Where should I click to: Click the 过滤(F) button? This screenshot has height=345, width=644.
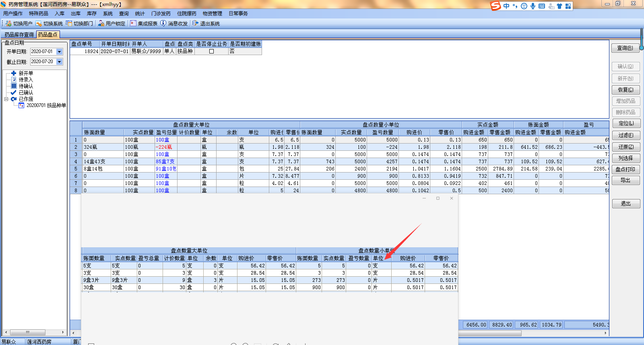click(625, 135)
